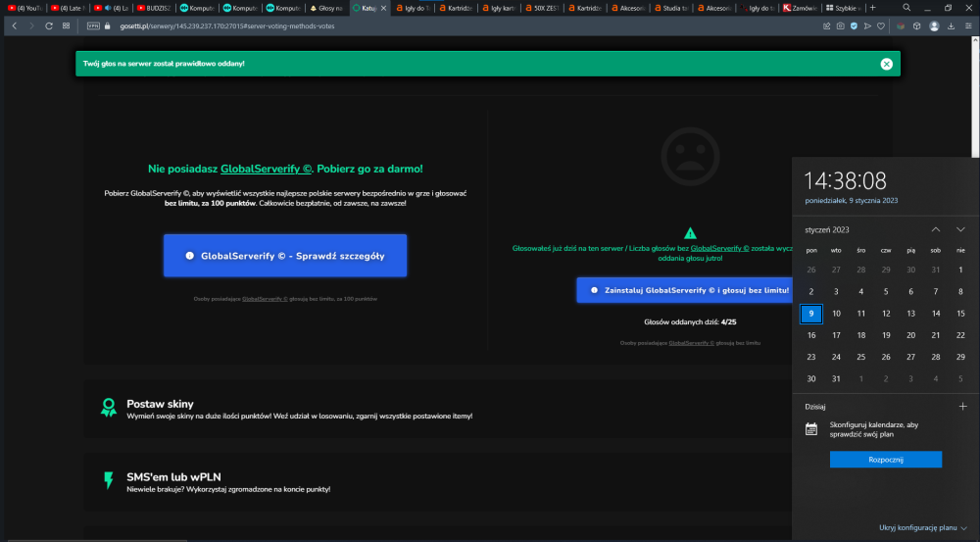Switch to the '(4) YouTu' tab

coord(25,8)
